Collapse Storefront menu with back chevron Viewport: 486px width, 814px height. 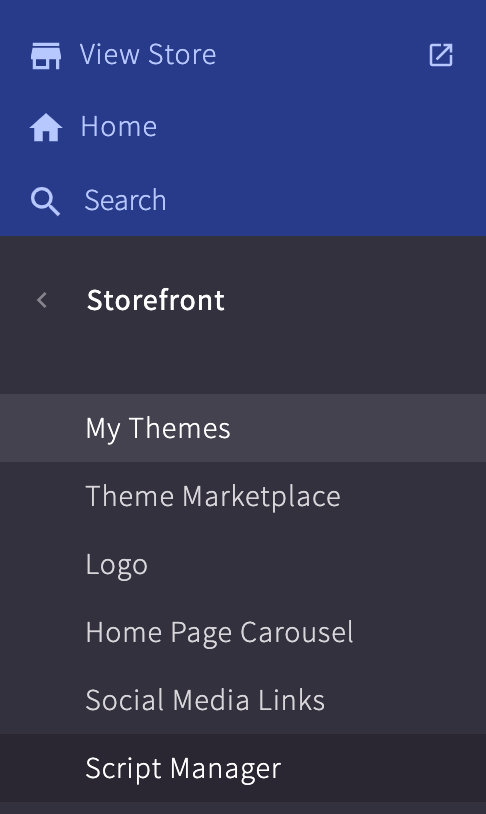pyautogui.click(x=42, y=300)
